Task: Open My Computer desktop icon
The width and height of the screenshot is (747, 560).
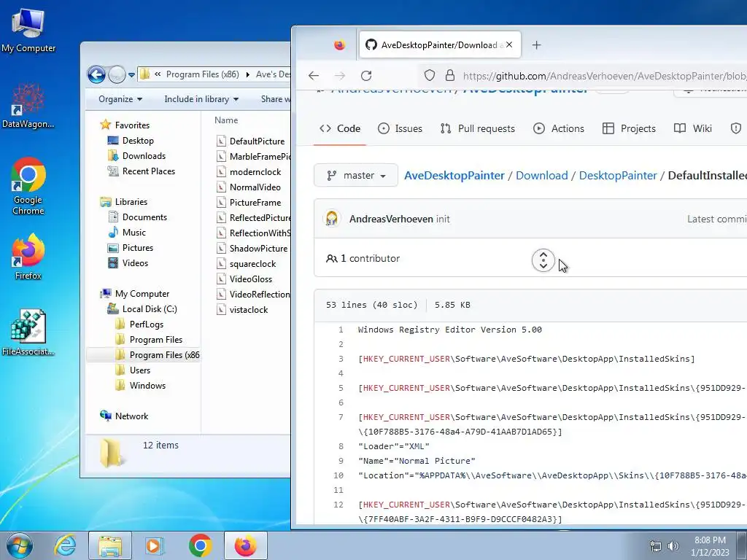Action: (x=28, y=31)
